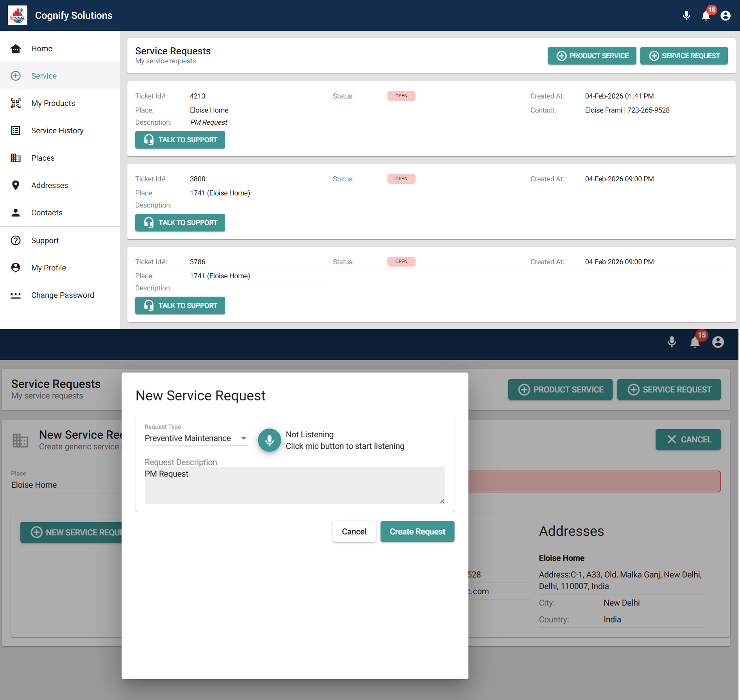Click the Addresses location pin icon
This screenshot has height=700, width=740.
click(16, 185)
